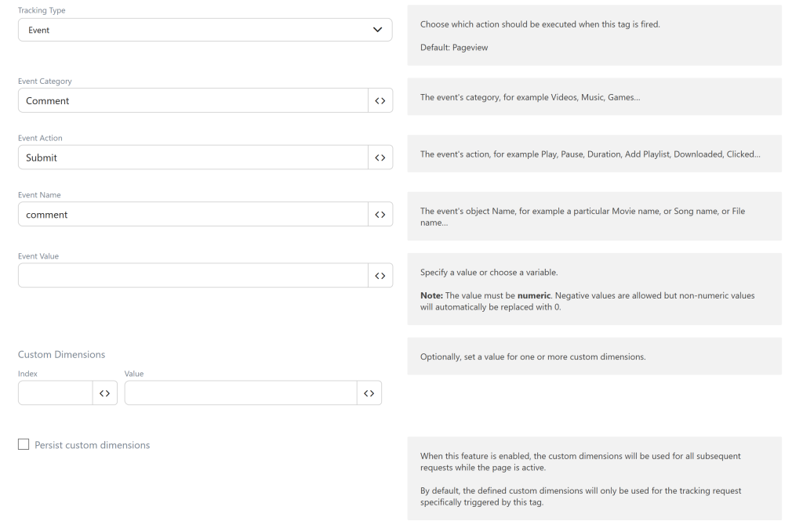Insert variable into Custom Dimension Value
Screen dimensions: 803x532
(x=369, y=393)
